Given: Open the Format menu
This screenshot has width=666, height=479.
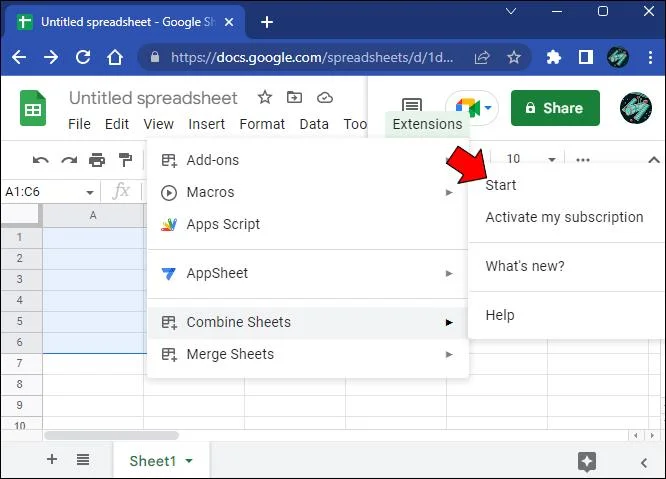Looking at the screenshot, I should click(262, 124).
